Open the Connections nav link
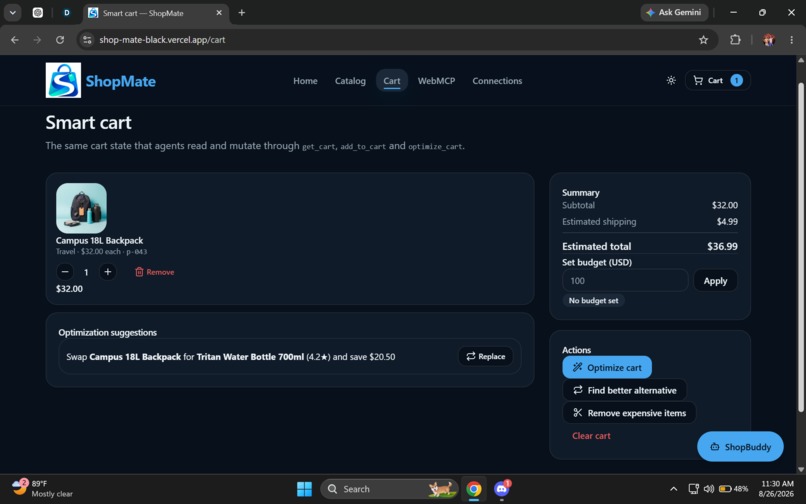806x504 pixels. [497, 81]
